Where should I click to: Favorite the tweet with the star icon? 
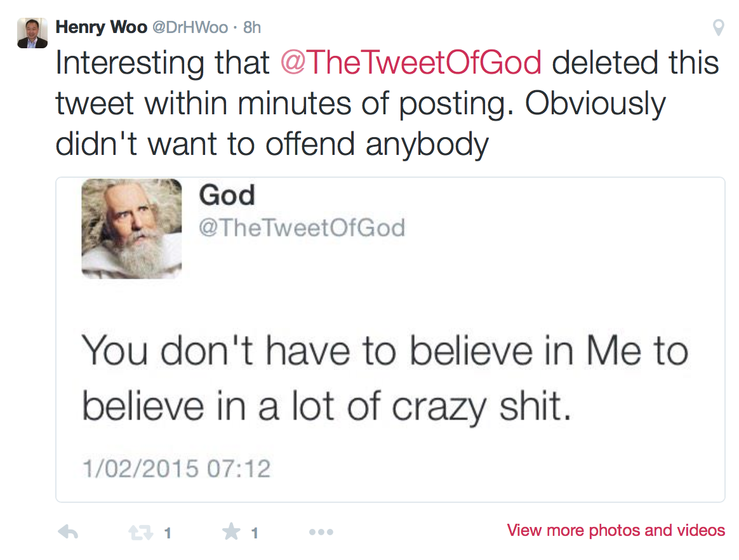click(x=231, y=532)
